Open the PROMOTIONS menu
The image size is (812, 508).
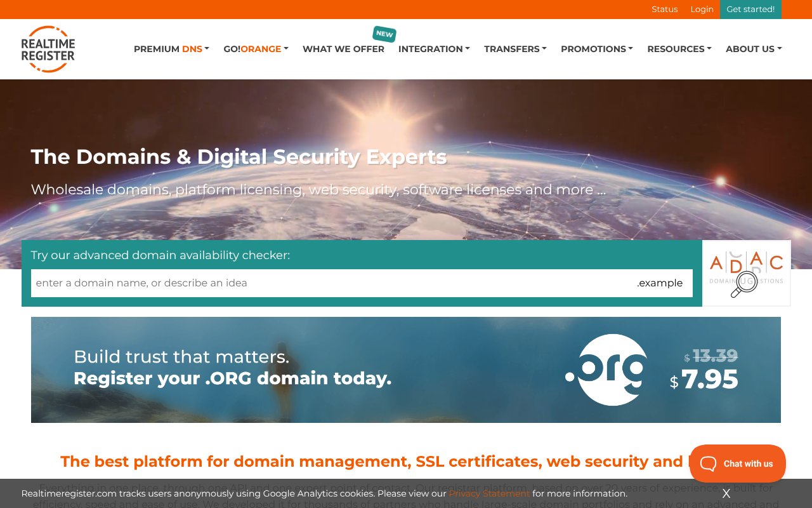pos(596,49)
